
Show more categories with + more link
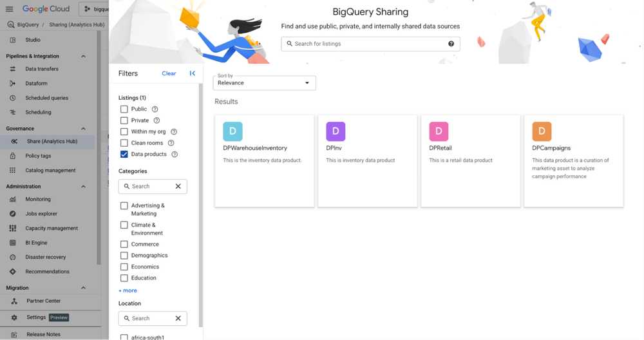(128, 290)
